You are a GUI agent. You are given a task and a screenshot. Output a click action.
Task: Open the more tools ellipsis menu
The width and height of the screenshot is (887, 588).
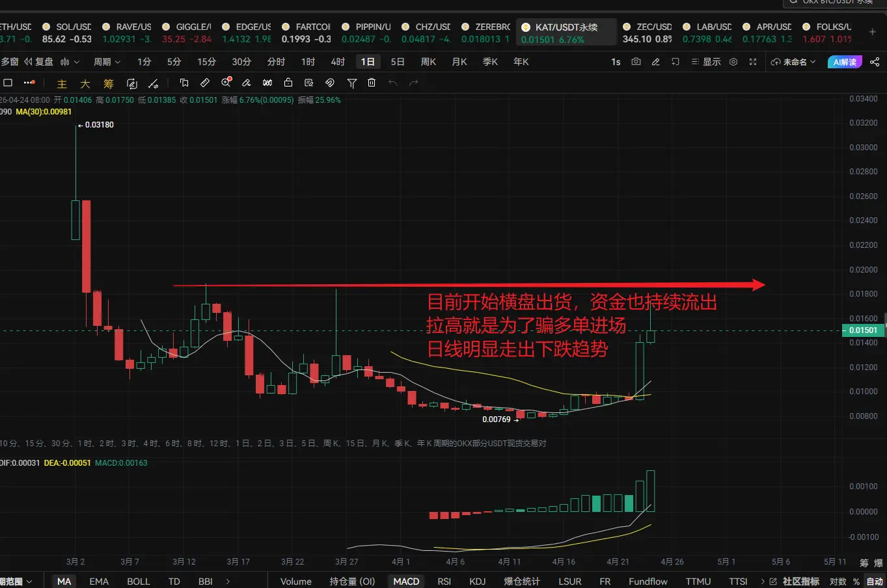(x=29, y=83)
